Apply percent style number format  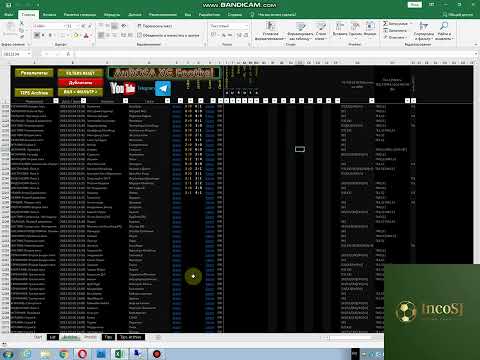[224, 35]
